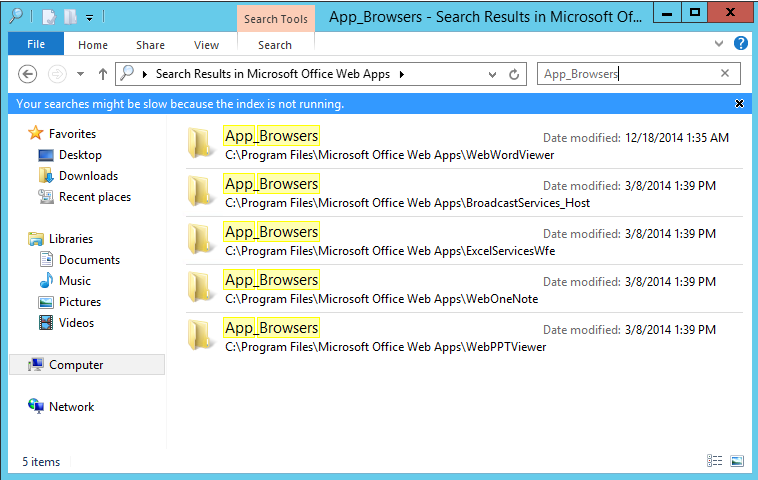758x480 pixels.
Task: Click the Music note icon in Libraries
Action: click(46, 280)
